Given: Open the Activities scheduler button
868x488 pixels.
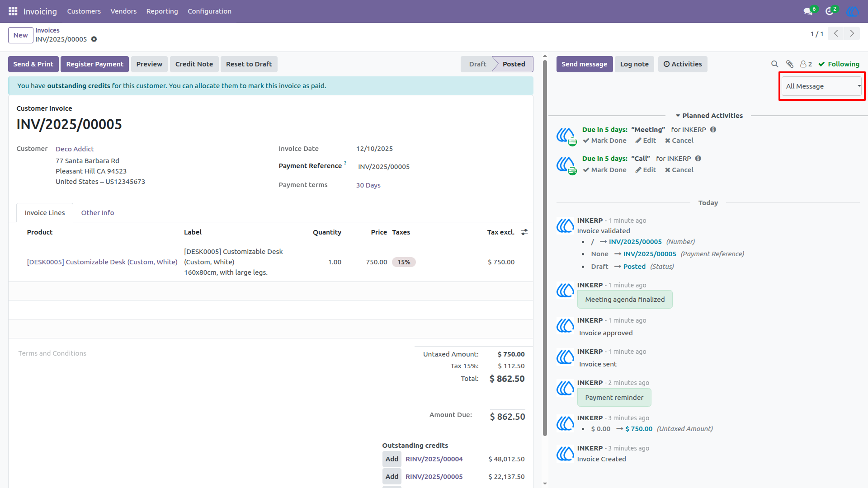Looking at the screenshot, I should [683, 64].
